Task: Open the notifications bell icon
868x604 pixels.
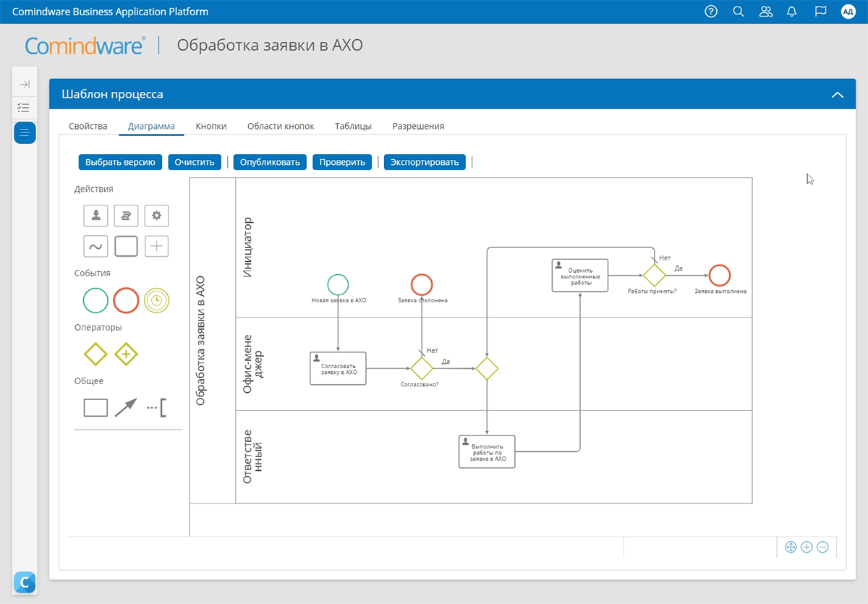Action: tap(792, 12)
